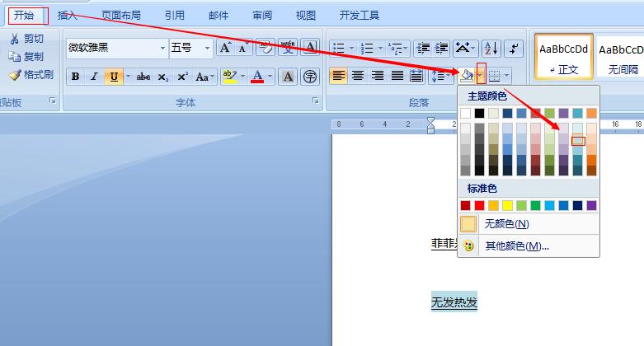The width and height of the screenshot is (644, 346).
Task: Click the distributed alignment icon
Action: tap(416, 76)
